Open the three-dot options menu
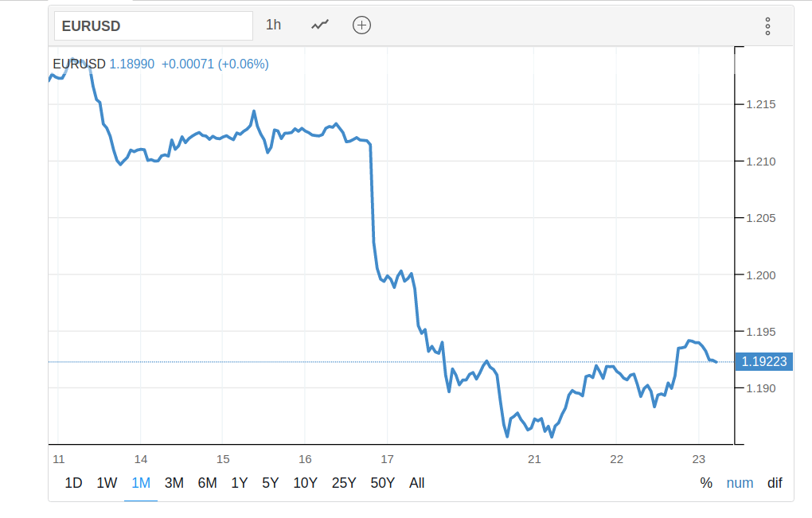 click(x=767, y=26)
